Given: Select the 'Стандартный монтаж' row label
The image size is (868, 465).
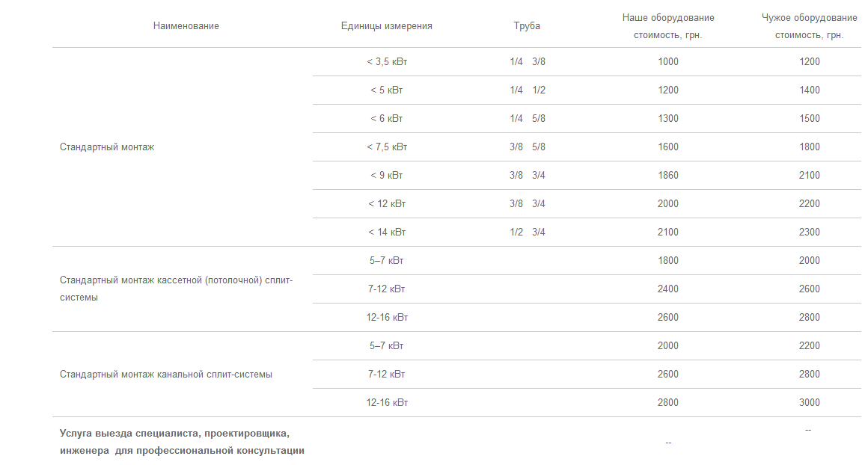Looking at the screenshot, I should pos(107,147).
